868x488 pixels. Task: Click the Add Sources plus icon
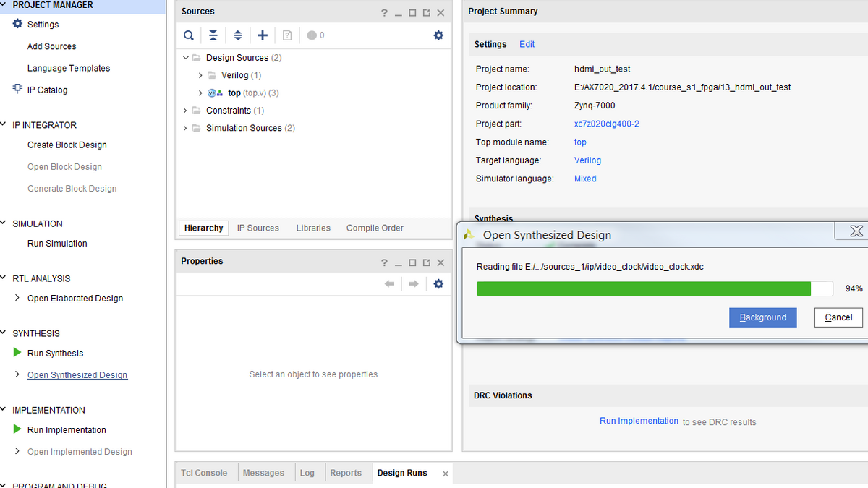(x=263, y=35)
